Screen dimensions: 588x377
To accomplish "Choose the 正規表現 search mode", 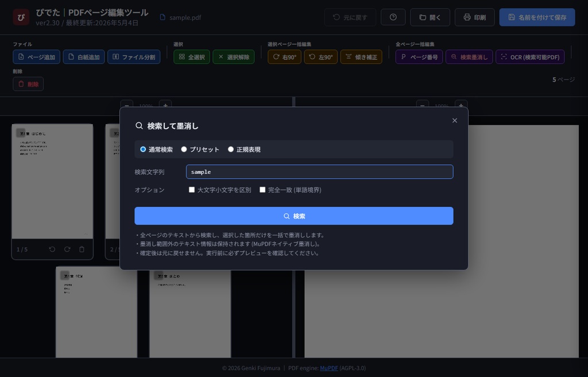I will pyautogui.click(x=231, y=149).
